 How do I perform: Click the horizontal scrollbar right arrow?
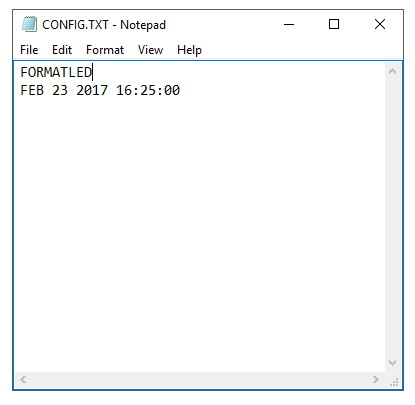point(376,379)
